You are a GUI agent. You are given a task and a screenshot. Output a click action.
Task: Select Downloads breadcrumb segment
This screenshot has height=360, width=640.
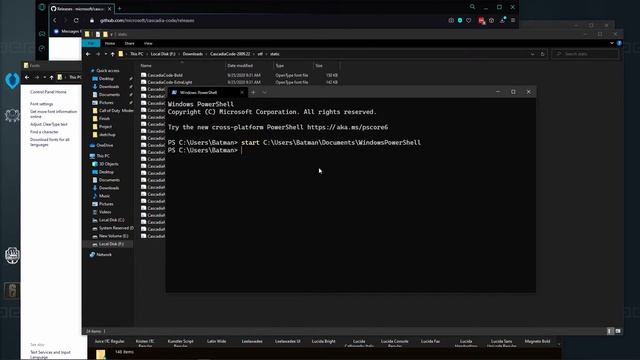193,54
